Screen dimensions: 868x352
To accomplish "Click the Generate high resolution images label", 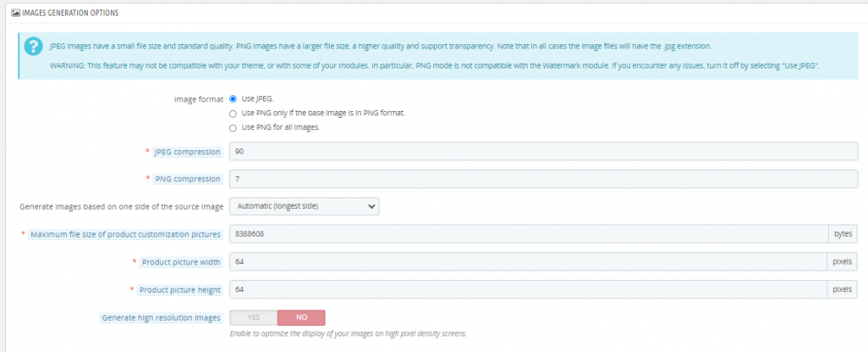I will click(x=161, y=317).
